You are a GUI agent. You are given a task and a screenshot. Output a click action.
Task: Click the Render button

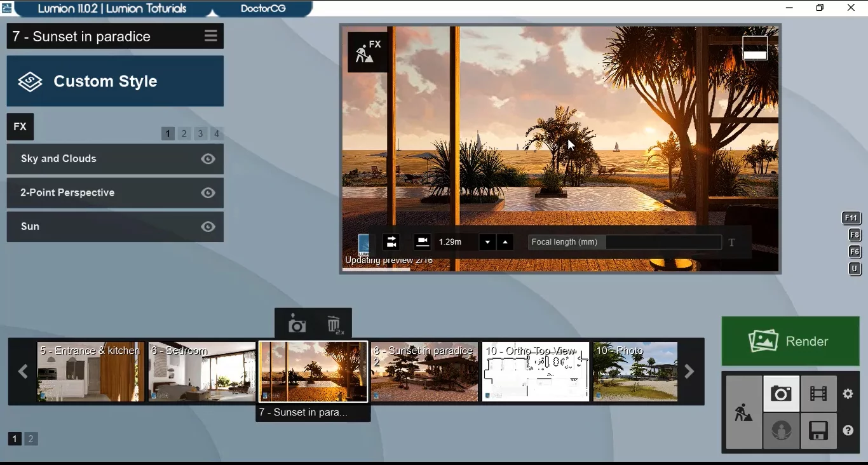point(790,341)
